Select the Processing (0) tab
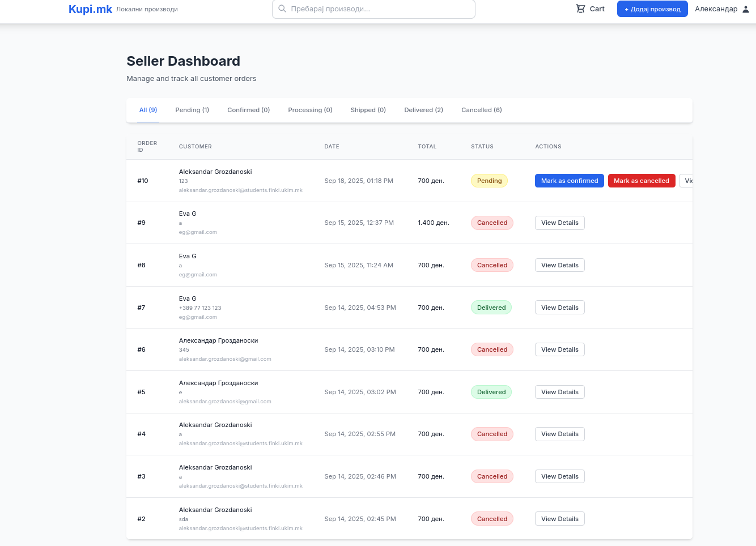The image size is (756, 546). pos(310,110)
